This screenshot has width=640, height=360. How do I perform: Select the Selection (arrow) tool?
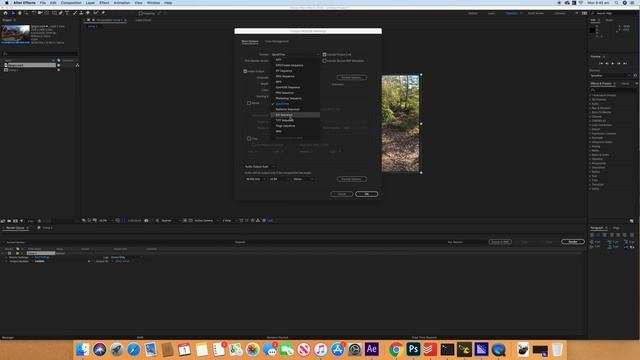pyautogui.click(x=13, y=13)
